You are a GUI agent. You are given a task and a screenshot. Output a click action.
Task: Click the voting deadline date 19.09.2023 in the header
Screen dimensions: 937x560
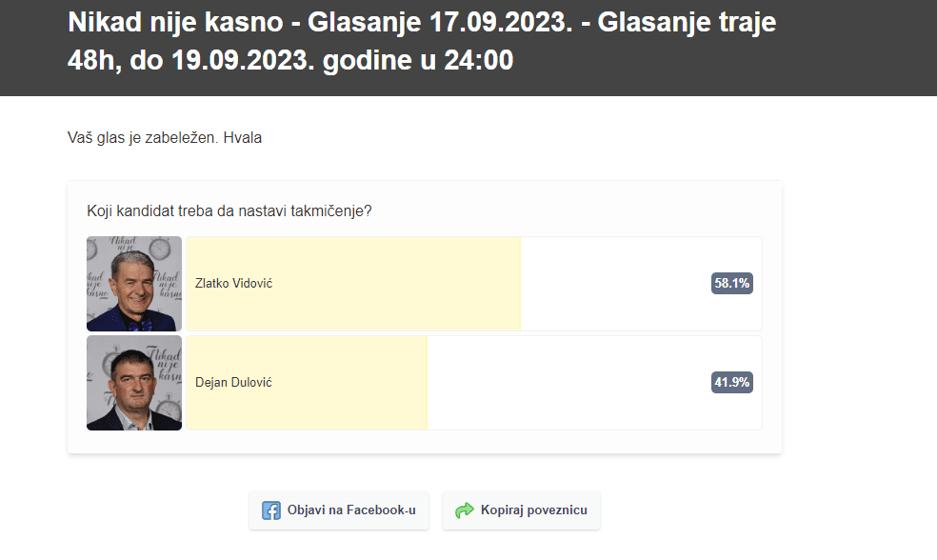pyautogui.click(x=243, y=60)
